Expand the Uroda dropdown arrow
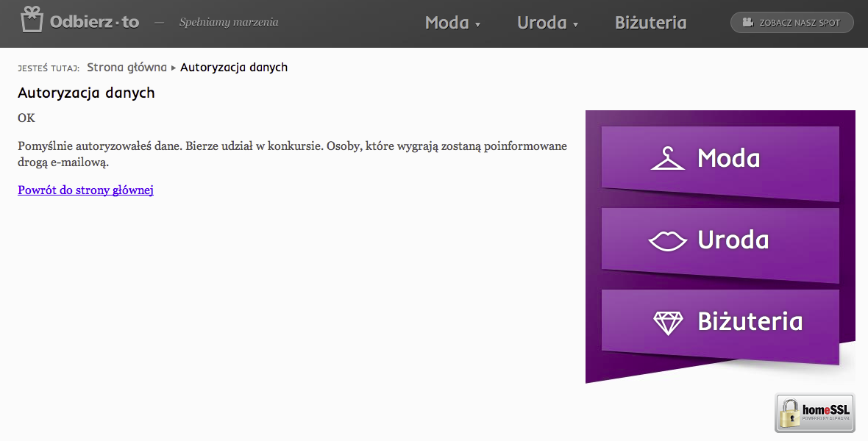The height and width of the screenshot is (441, 868). (576, 25)
